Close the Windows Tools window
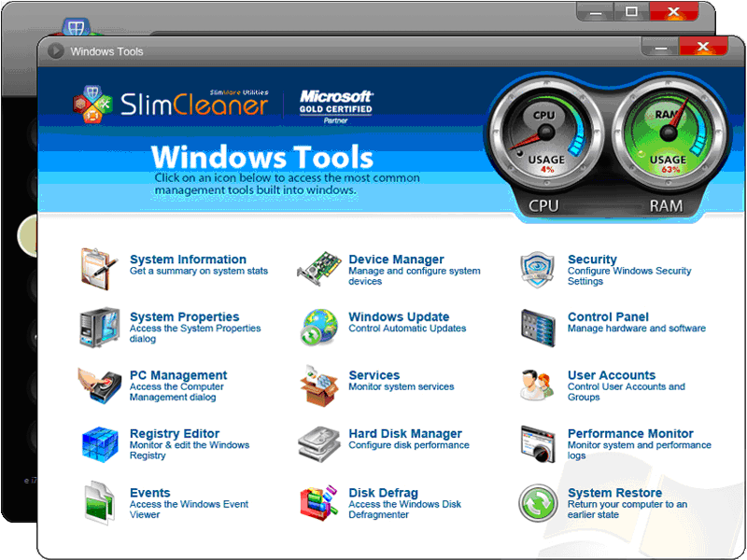 click(x=703, y=47)
